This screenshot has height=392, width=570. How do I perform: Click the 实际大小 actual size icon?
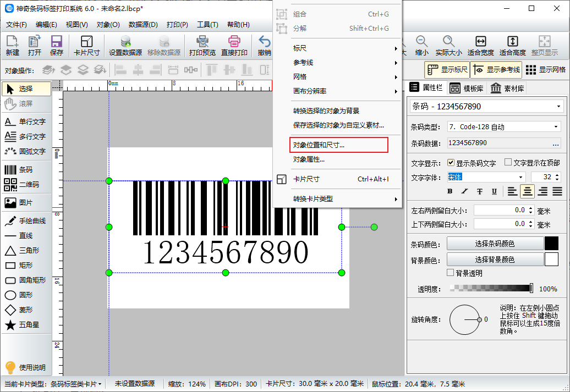click(x=448, y=46)
